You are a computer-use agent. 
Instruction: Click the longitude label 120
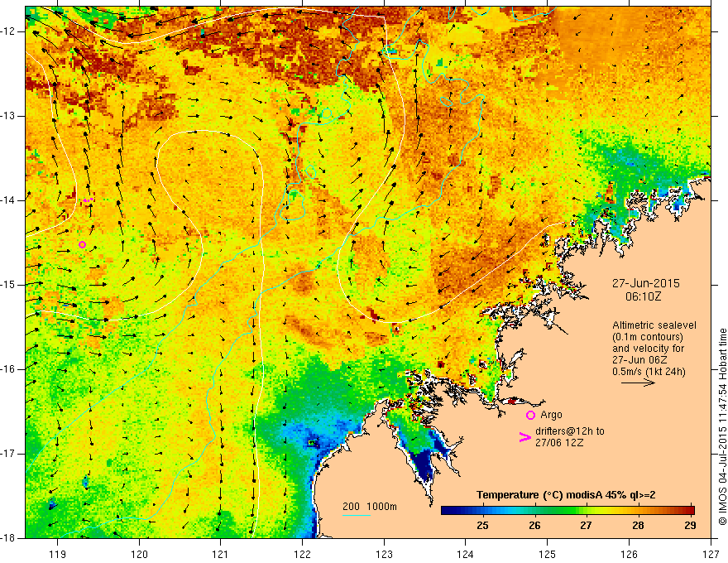pos(139,554)
